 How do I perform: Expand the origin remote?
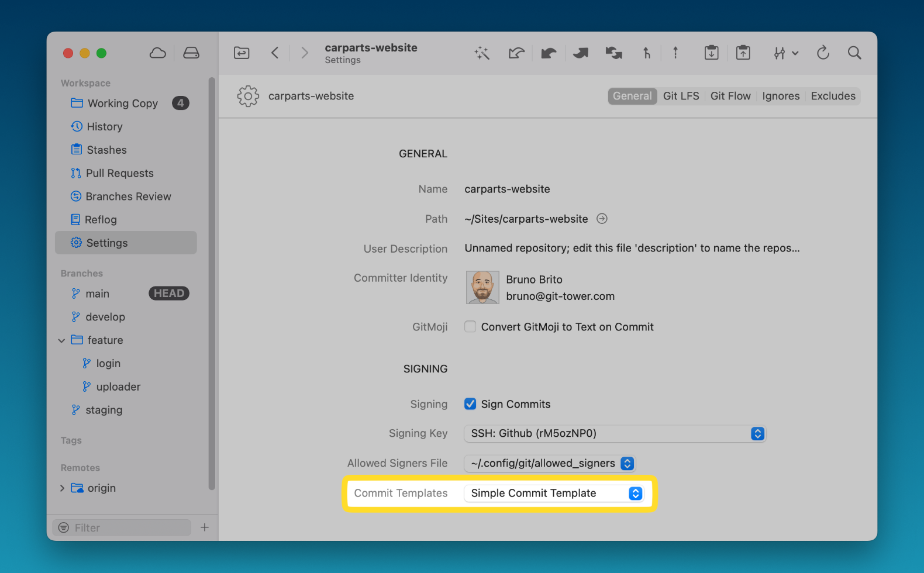coord(62,488)
